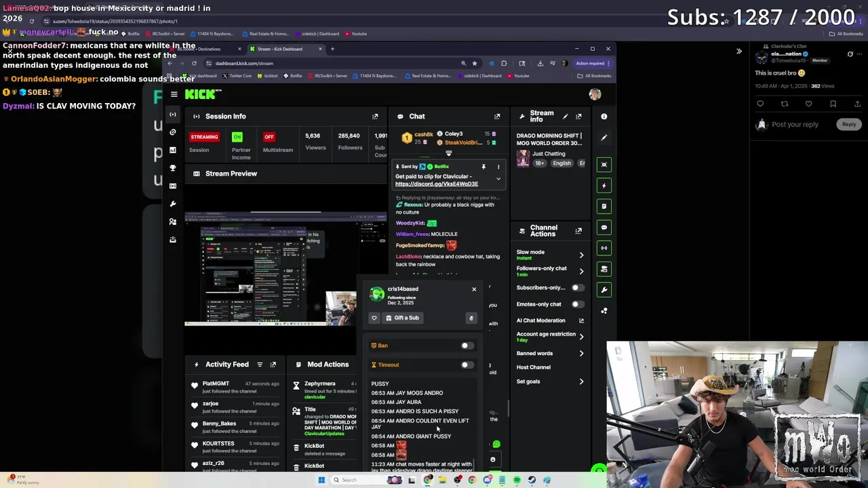868x488 pixels.
Task: Click PlatMGMT in the Activity Feed
Action: click(x=215, y=384)
